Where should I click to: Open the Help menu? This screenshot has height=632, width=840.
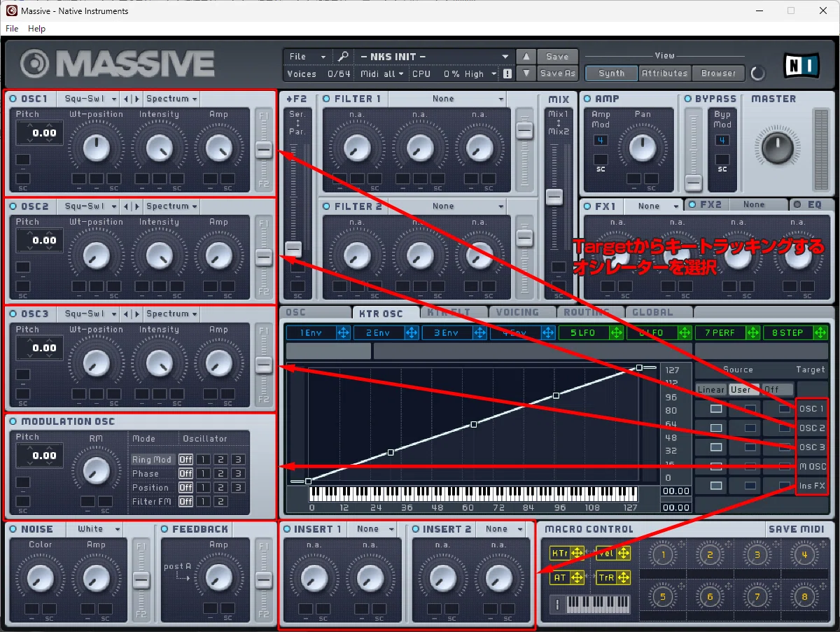point(36,29)
